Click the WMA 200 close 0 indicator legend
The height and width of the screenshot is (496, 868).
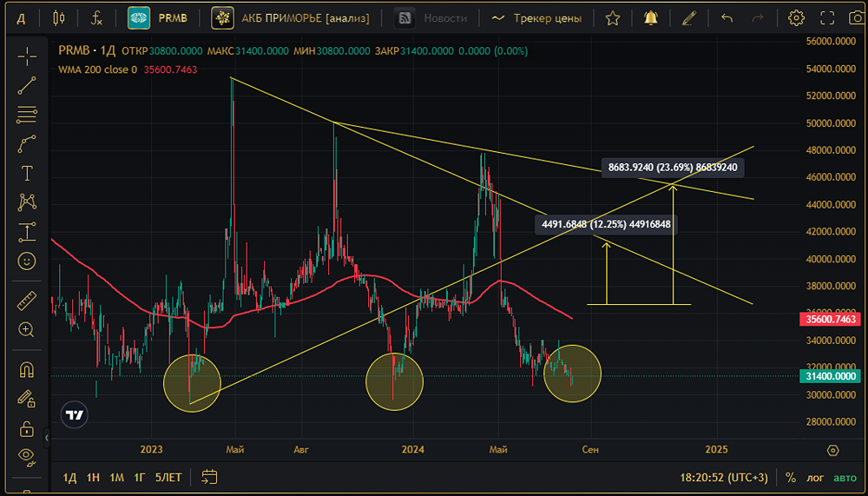(97, 69)
